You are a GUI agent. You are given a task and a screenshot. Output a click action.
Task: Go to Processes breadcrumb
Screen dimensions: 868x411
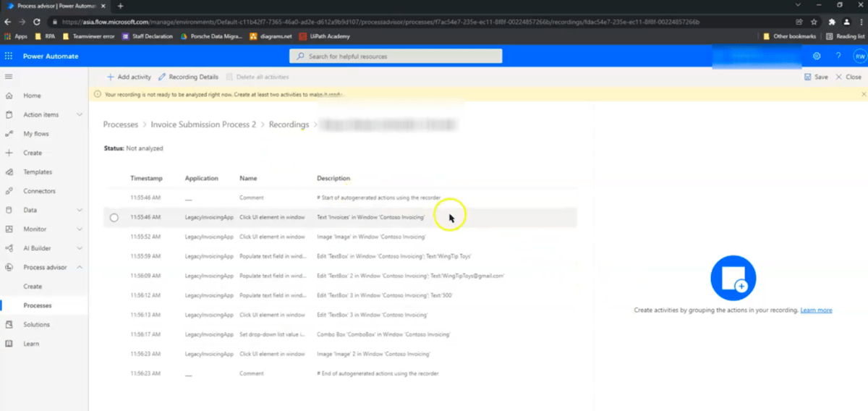121,124
